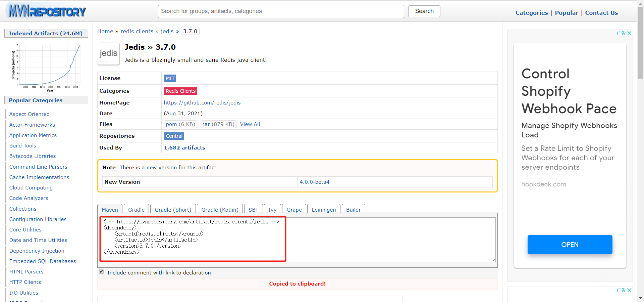Open jedis breadcrumb link
The height and width of the screenshot is (302, 644).
click(x=167, y=31)
